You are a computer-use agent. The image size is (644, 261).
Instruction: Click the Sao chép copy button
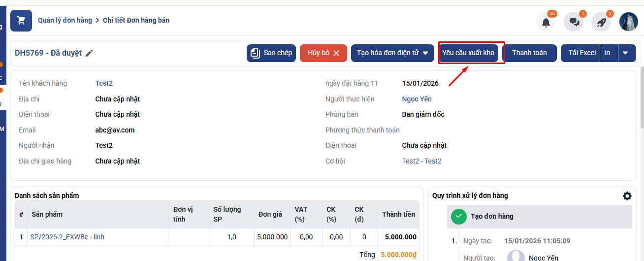point(271,53)
